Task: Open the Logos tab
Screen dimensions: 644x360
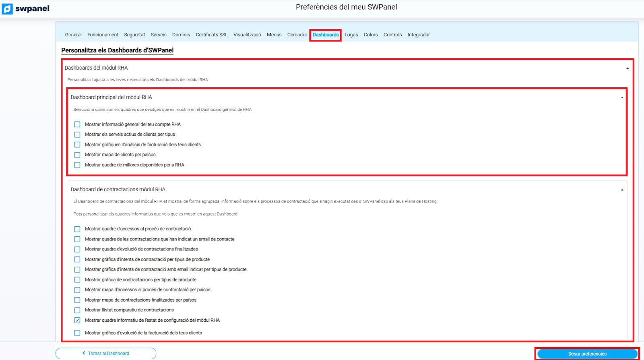Action: [351, 35]
